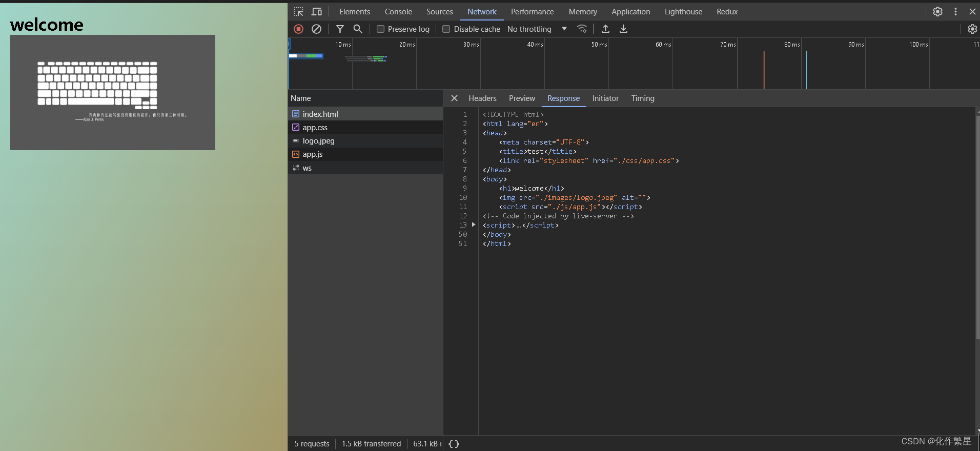
Task: Switch to the Console tab
Action: (x=398, y=11)
